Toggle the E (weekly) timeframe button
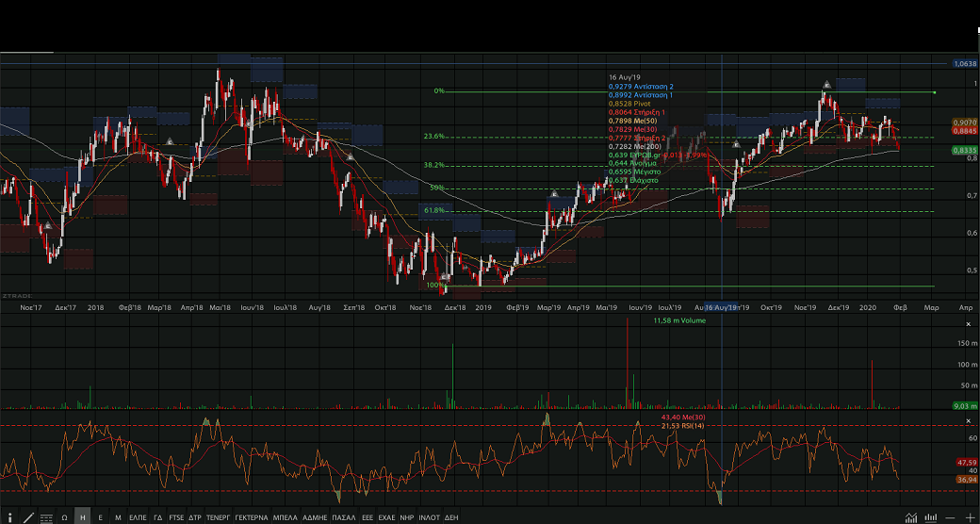The image size is (980, 524). (x=100, y=517)
